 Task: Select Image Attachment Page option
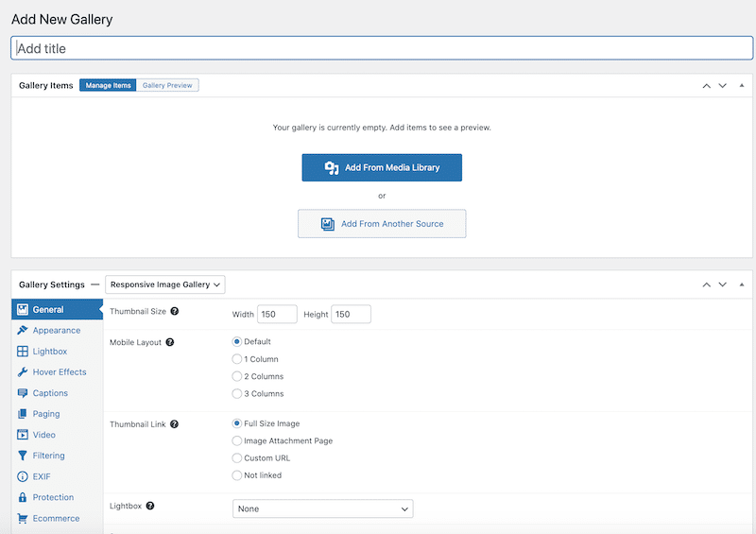237,440
